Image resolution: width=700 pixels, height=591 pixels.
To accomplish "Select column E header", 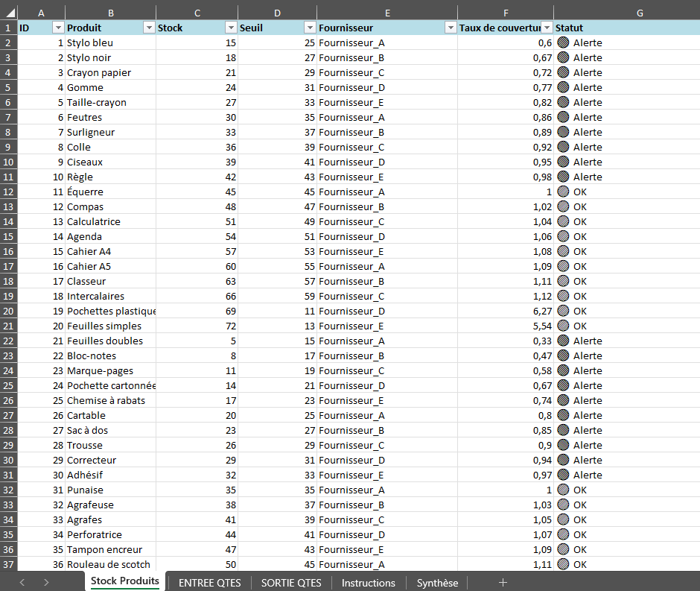I will click(387, 13).
